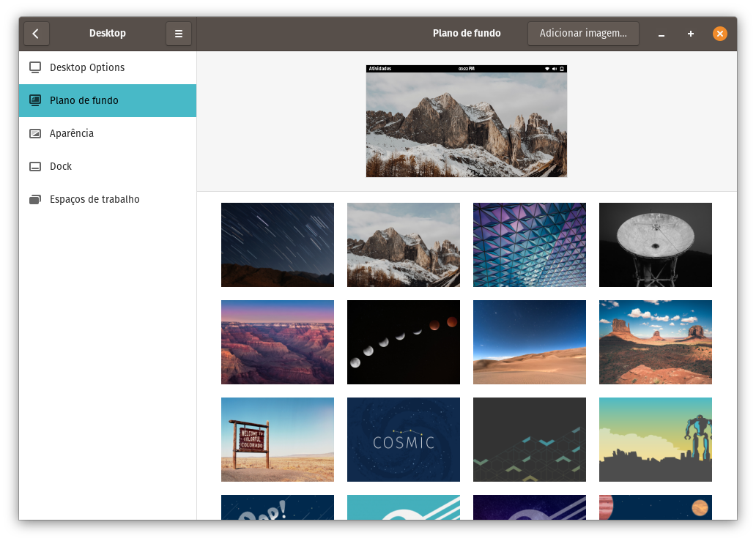This screenshot has height=541, width=756.
Task: Click the Desktop Options monitor icon
Action: [35, 67]
